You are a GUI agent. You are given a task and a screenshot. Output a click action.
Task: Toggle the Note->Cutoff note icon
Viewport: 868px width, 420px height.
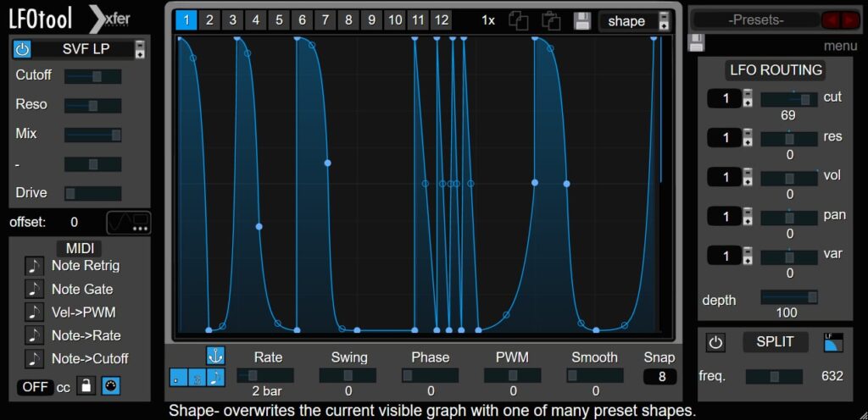(x=34, y=359)
